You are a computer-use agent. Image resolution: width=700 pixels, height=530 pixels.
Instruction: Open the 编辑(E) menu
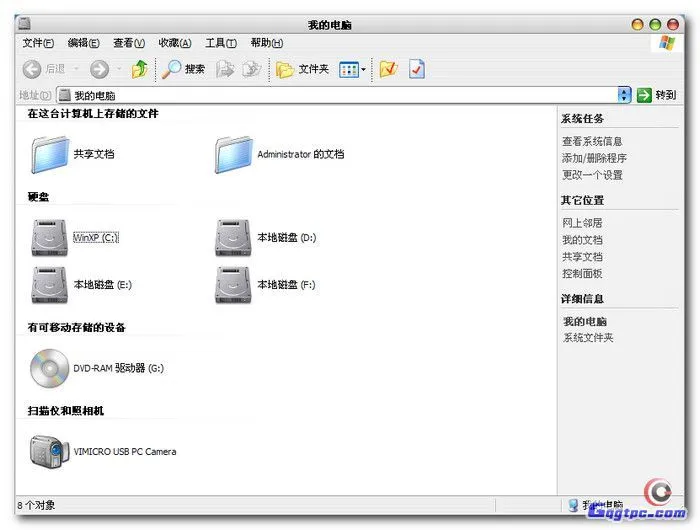coord(83,43)
